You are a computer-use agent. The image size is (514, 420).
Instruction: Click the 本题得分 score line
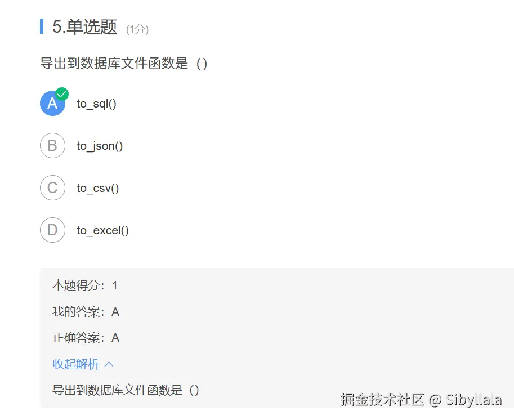pyautogui.click(x=85, y=285)
